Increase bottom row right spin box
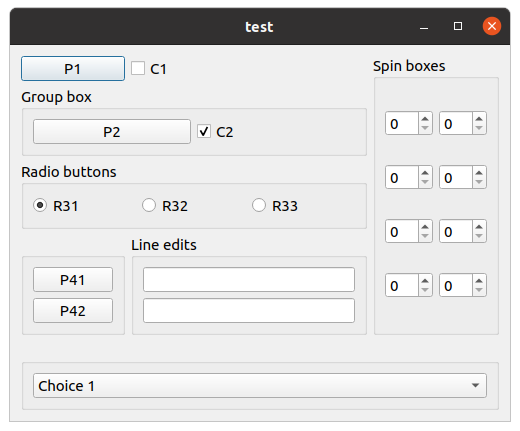 pyautogui.click(x=479, y=281)
